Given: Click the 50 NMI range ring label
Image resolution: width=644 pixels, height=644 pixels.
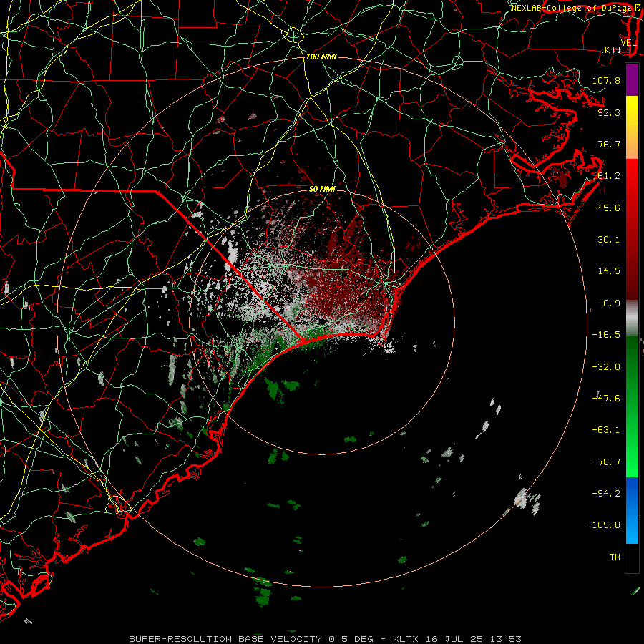Looking at the screenshot, I should pyautogui.click(x=322, y=189).
